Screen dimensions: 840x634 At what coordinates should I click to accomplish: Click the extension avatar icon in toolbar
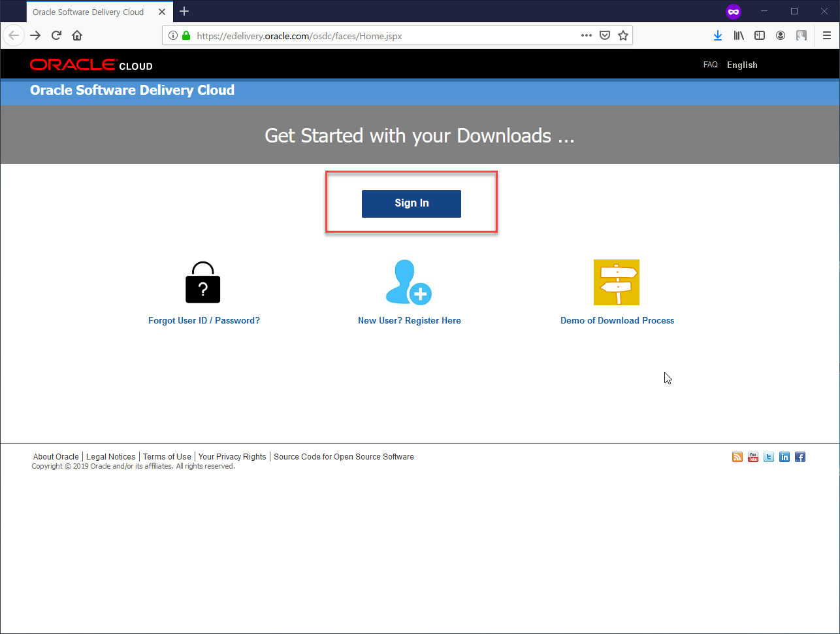point(801,35)
